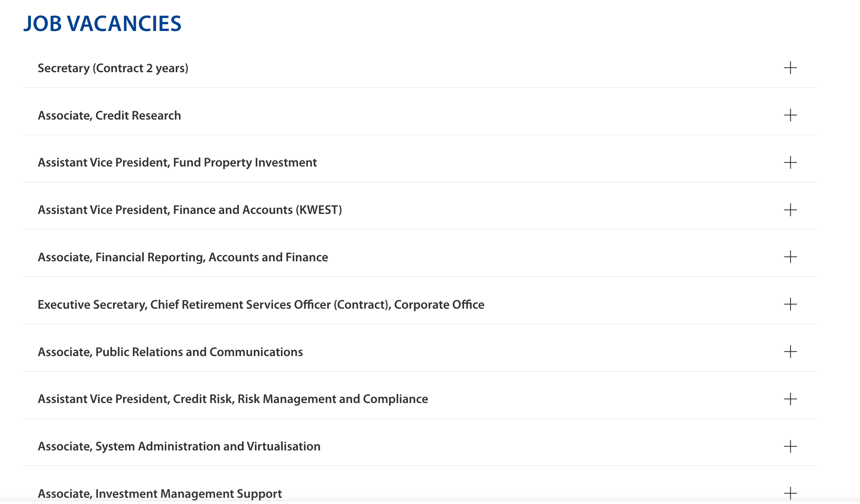Image resolution: width=860 pixels, height=504 pixels.
Task: Expand the Secretary (Contract 2 years) listing
Action: (x=113, y=68)
